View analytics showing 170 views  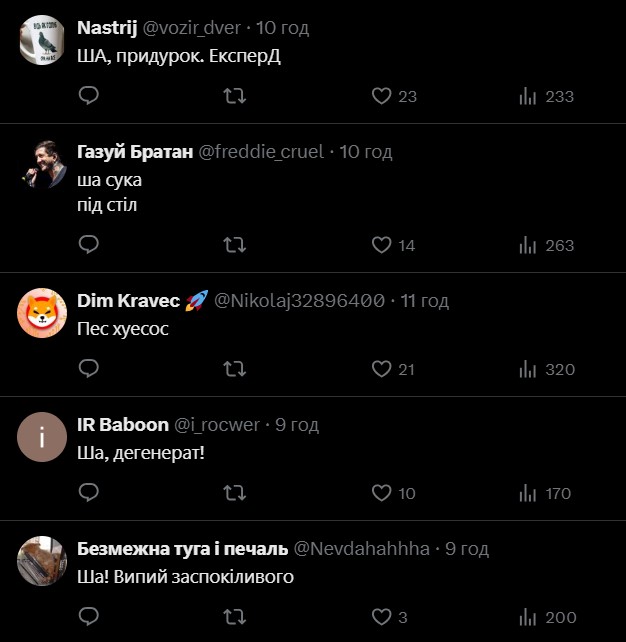[x=528, y=493]
